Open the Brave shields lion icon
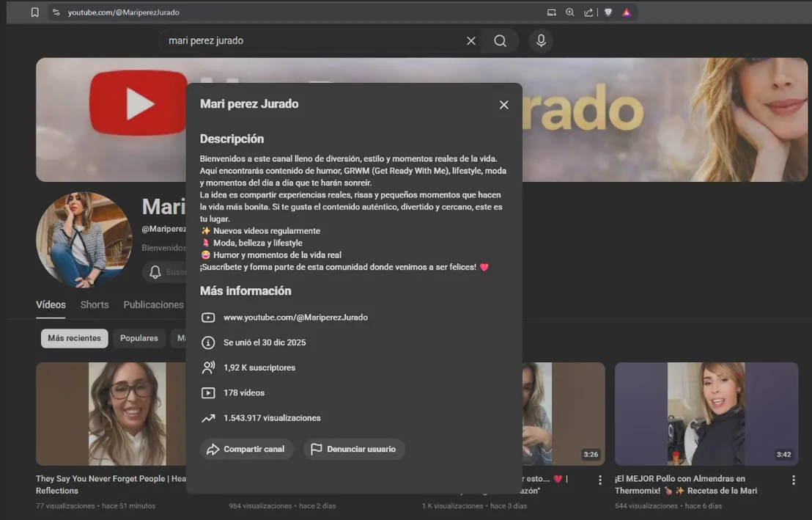The height and width of the screenshot is (520, 812). coord(608,12)
